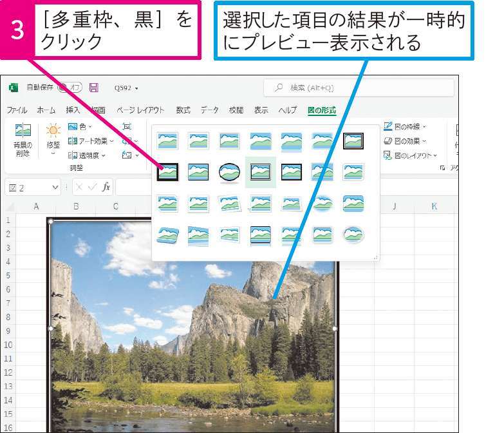
Task: Click the formula bar enter checkmark
Action: click(93, 188)
